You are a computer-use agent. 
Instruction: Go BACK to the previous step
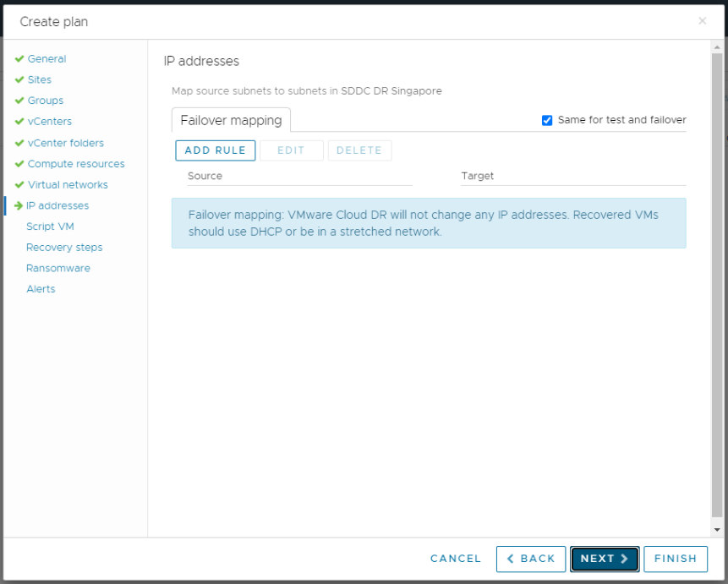(x=531, y=559)
